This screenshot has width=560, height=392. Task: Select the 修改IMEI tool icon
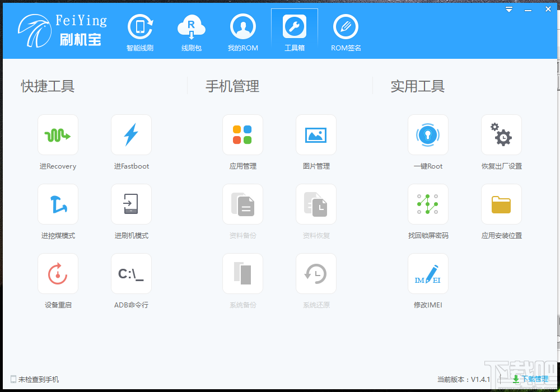pyautogui.click(x=428, y=273)
